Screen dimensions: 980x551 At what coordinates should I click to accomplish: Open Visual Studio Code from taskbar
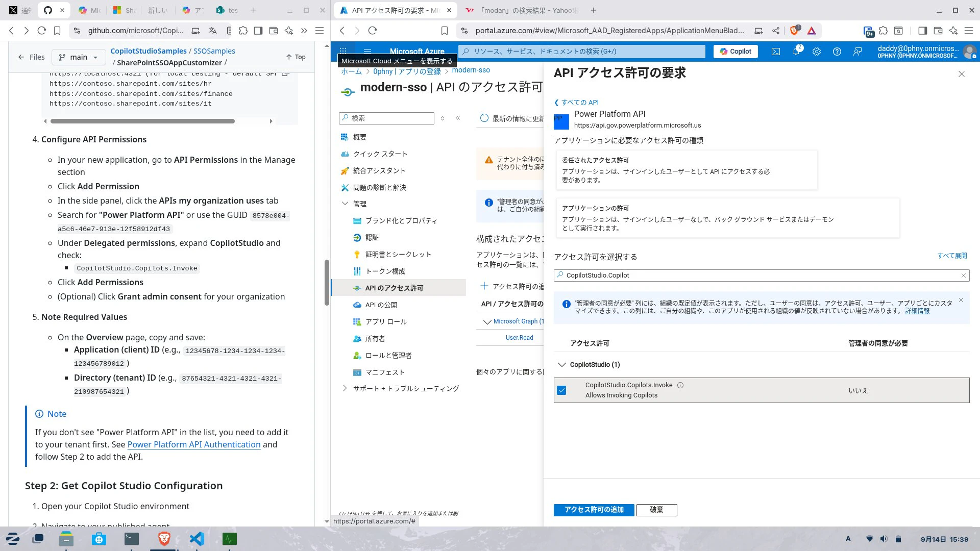click(x=197, y=539)
